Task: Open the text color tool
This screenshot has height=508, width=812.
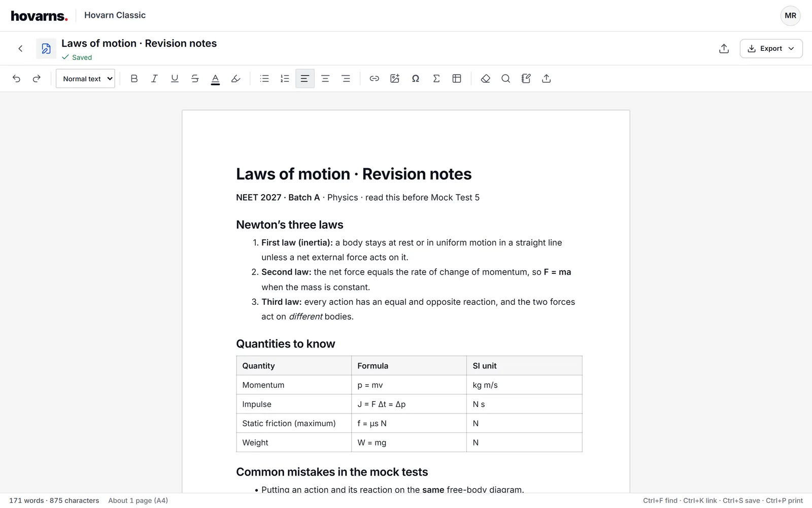Action: coord(215,79)
